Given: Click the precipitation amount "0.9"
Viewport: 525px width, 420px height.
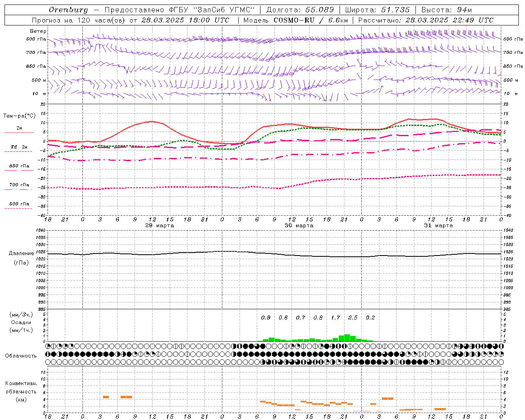Looking at the screenshot, I should point(266,317).
